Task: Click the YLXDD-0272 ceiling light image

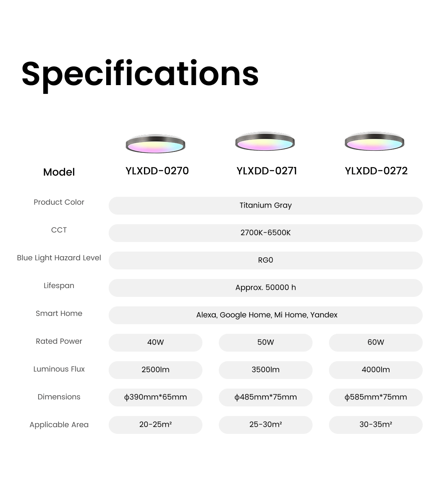Action: (x=374, y=142)
